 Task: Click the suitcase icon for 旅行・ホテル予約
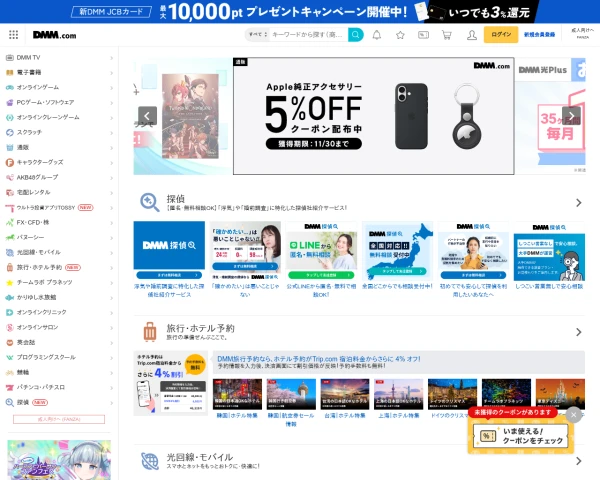click(150, 332)
